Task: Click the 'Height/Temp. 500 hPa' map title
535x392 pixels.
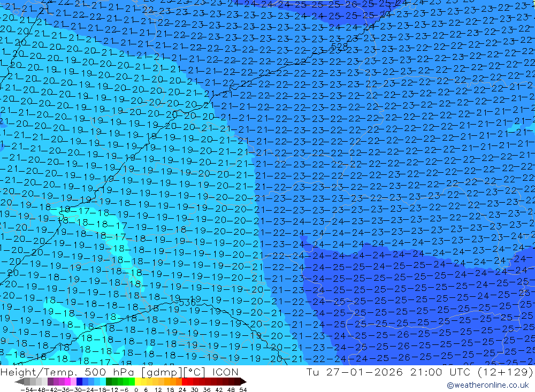Action: coord(67,372)
